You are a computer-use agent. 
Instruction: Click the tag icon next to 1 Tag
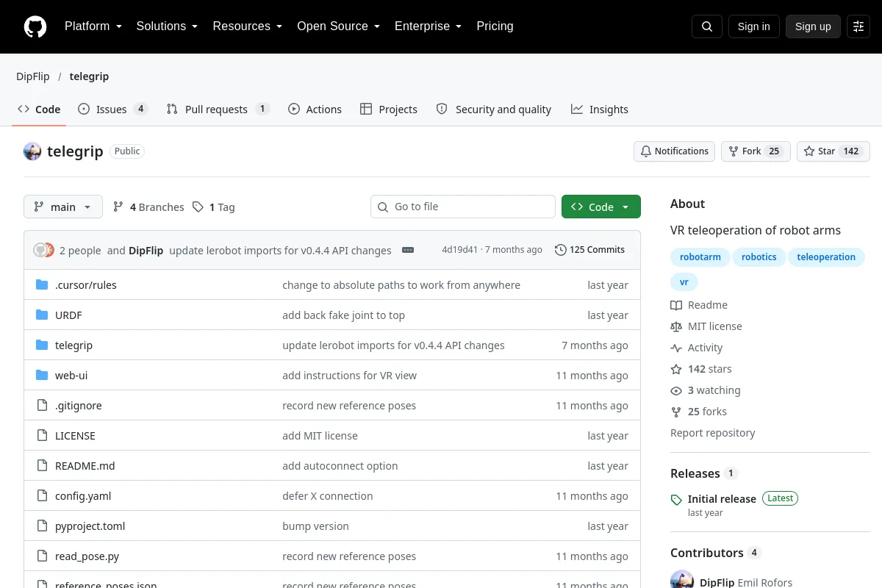click(198, 207)
